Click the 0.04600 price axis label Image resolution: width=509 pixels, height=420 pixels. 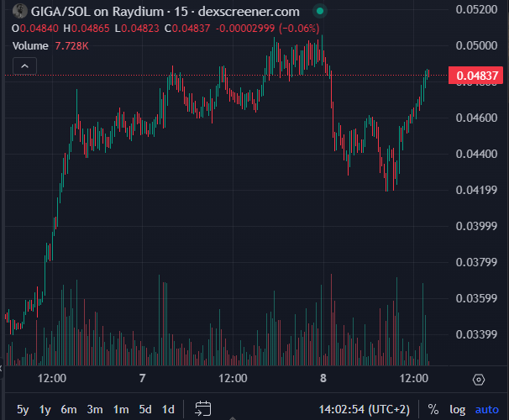coord(476,118)
